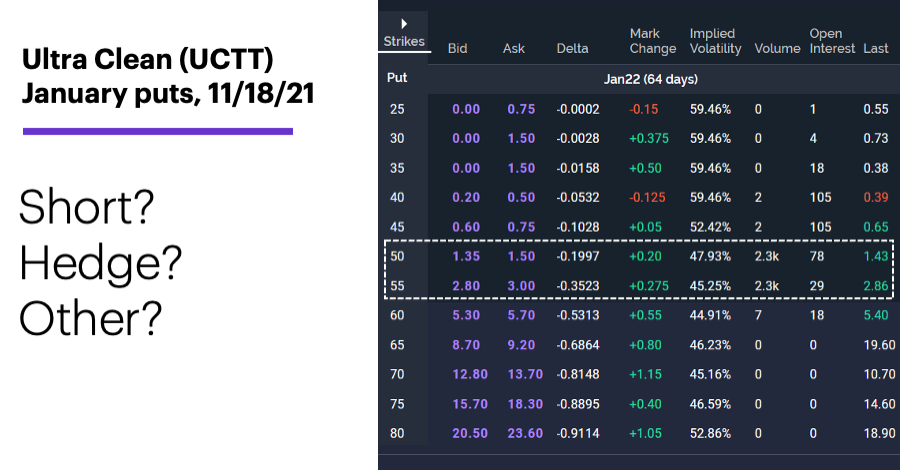Click the 1.50 ask for the 50 put

521,256
